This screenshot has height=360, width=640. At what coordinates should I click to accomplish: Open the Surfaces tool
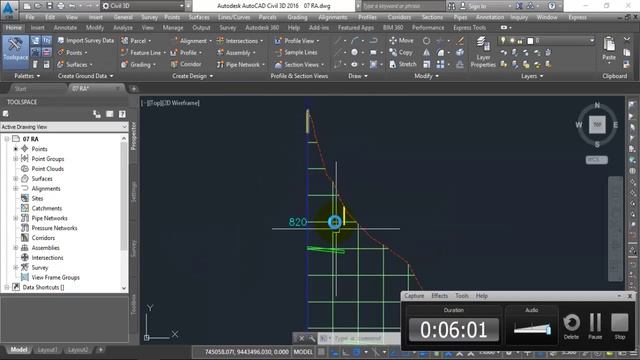(75, 64)
